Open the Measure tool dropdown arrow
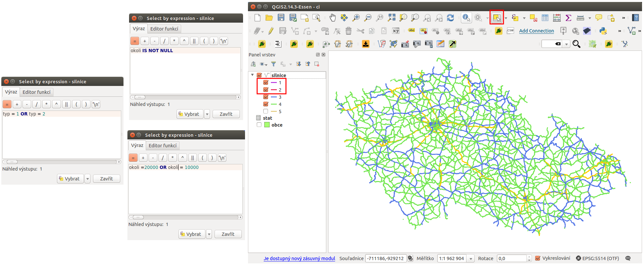The height and width of the screenshot is (267, 644). pyautogui.click(x=590, y=18)
